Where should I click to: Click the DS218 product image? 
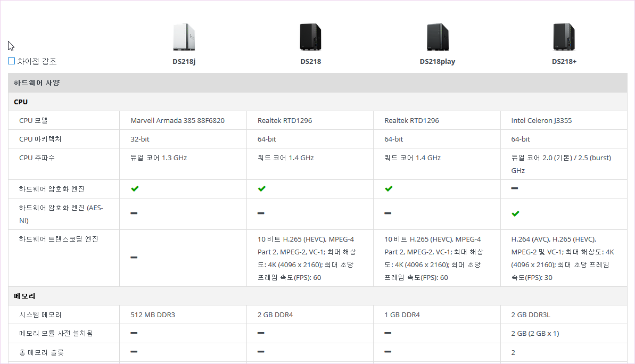[311, 37]
